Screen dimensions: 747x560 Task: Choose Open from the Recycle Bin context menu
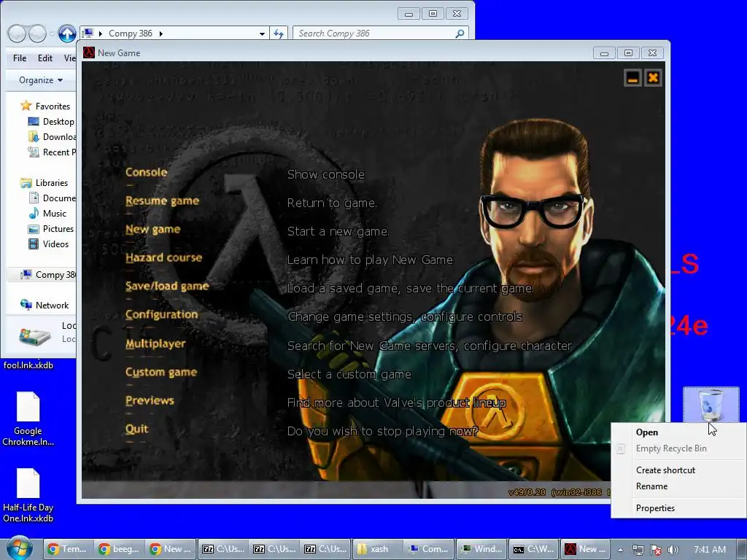679,432
